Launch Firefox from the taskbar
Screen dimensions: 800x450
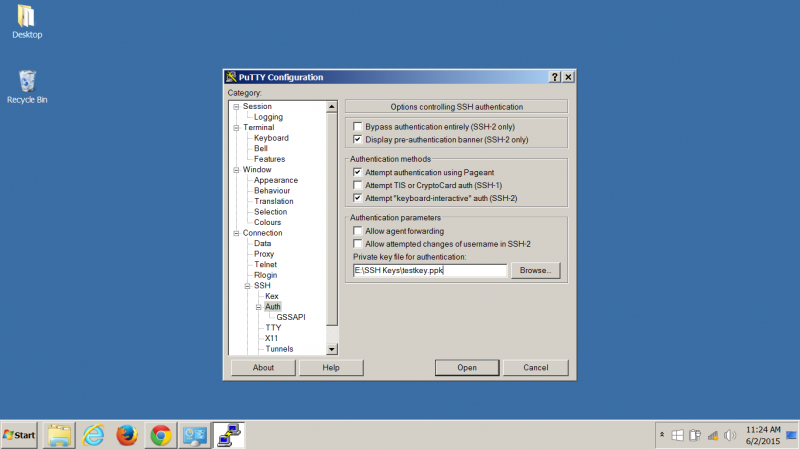[127, 435]
